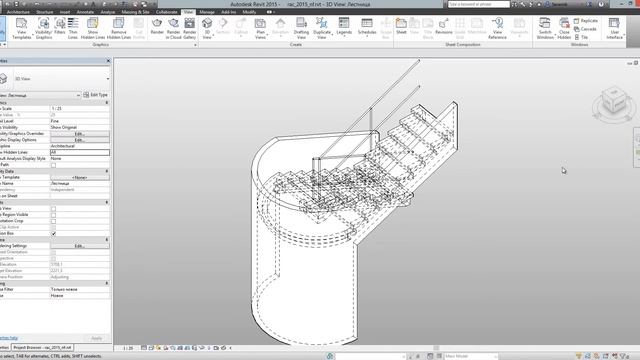Open the Filters tool
Viewport: 640px width, 360px height.
tap(60, 27)
